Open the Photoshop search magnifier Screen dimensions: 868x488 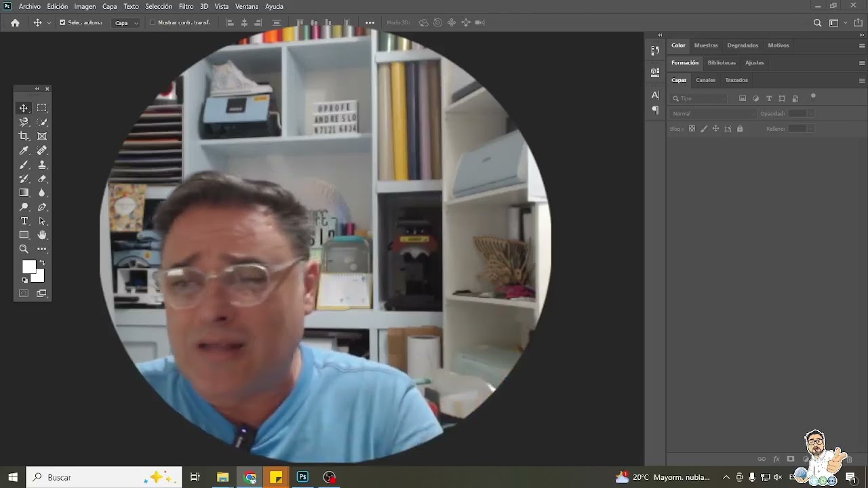pos(817,22)
